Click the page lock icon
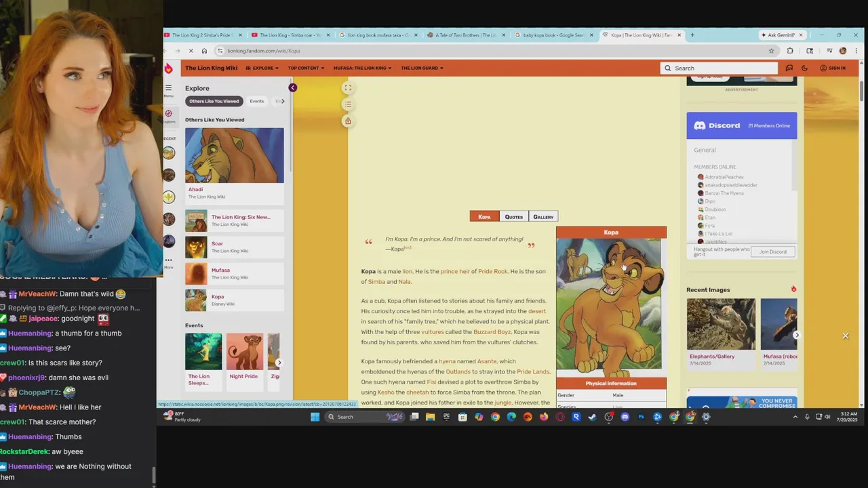The image size is (868, 488). pyautogui.click(x=348, y=121)
